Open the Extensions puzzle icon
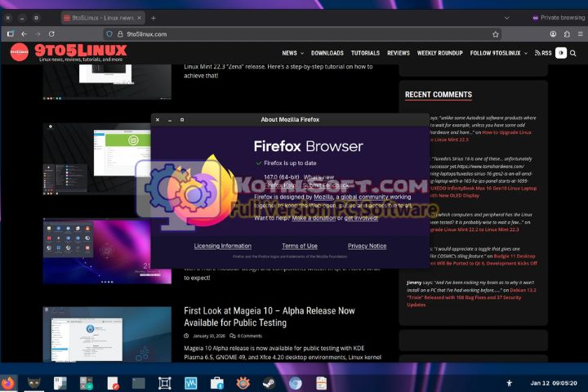The image size is (588, 392). [567, 33]
